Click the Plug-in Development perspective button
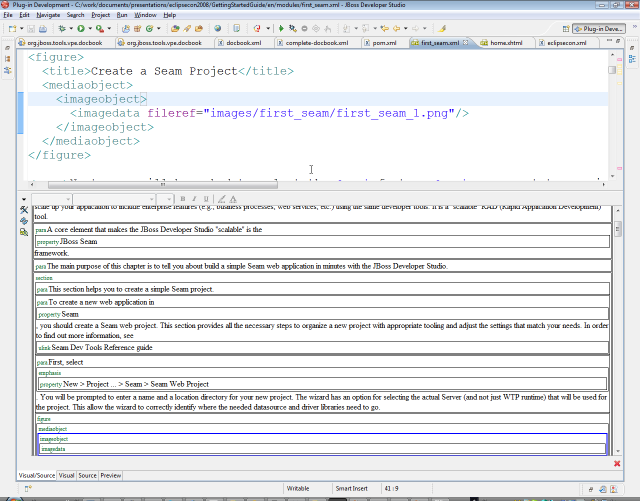Screen dimensions: 640x501 pyautogui.click(x=599, y=29)
